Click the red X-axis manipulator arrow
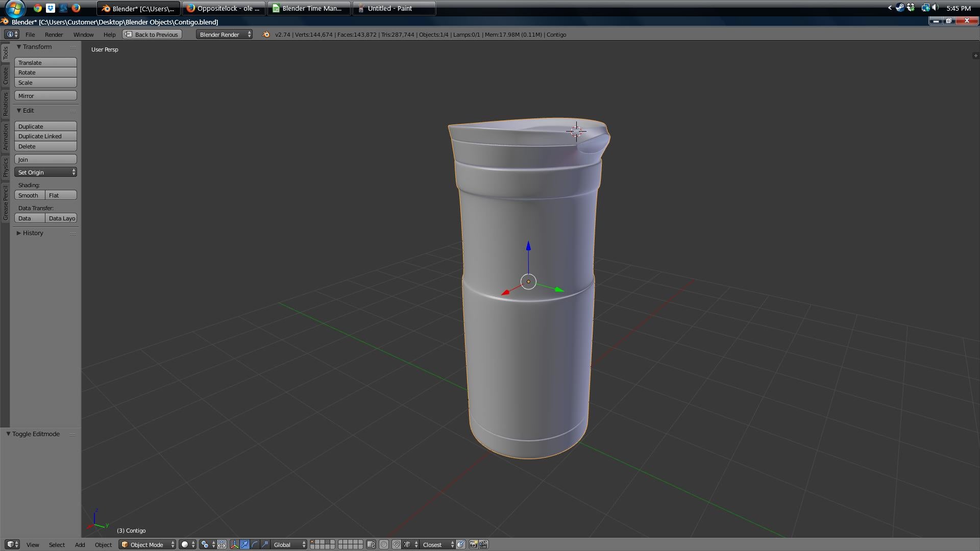 pos(505,292)
